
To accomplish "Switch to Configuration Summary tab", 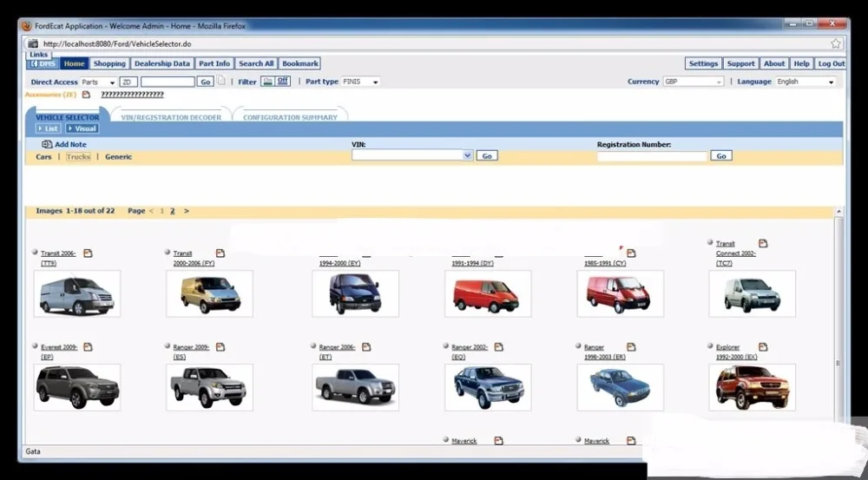I will 290,117.
